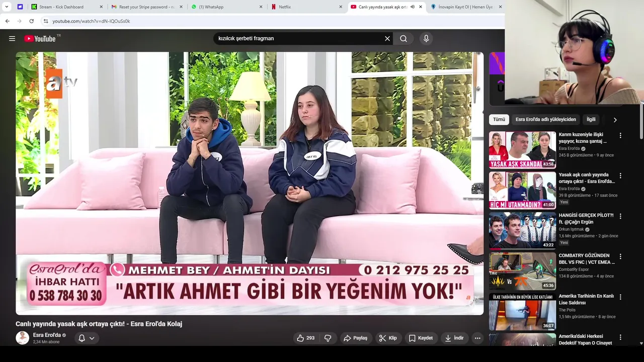Show more filter chips with right arrow
644x362 pixels.
pos(615,120)
